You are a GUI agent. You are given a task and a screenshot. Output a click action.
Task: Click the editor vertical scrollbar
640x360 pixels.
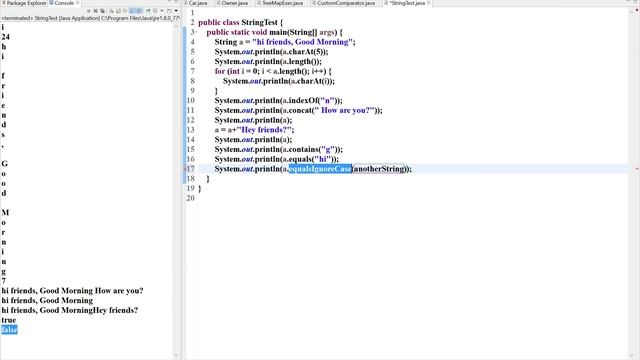pos(631,184)
